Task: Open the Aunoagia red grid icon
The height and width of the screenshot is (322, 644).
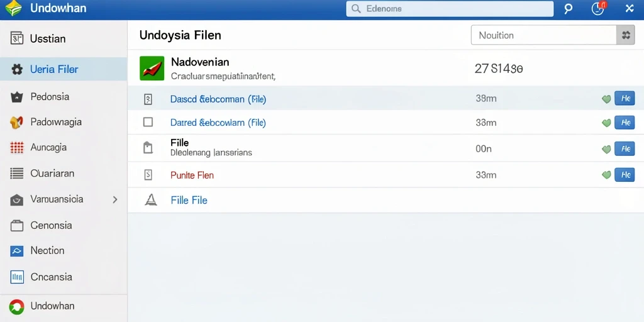Action: [16, 147]
